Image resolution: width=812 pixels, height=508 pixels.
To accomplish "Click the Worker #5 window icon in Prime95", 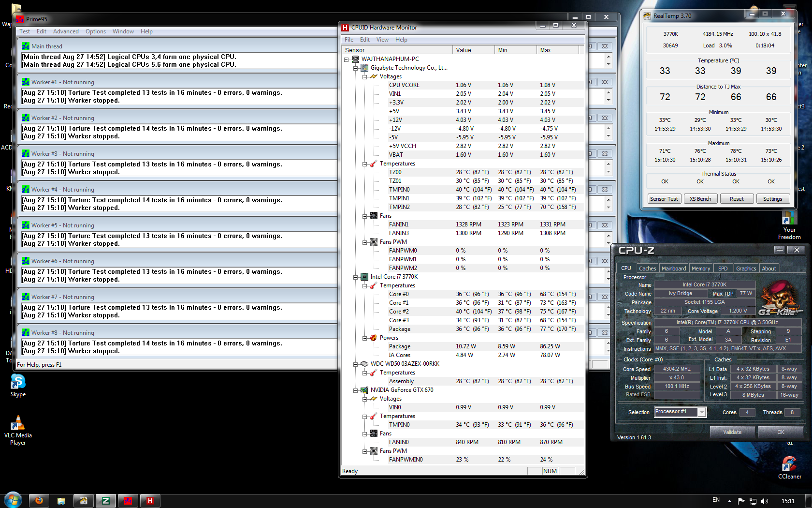I will pos(26,225).
